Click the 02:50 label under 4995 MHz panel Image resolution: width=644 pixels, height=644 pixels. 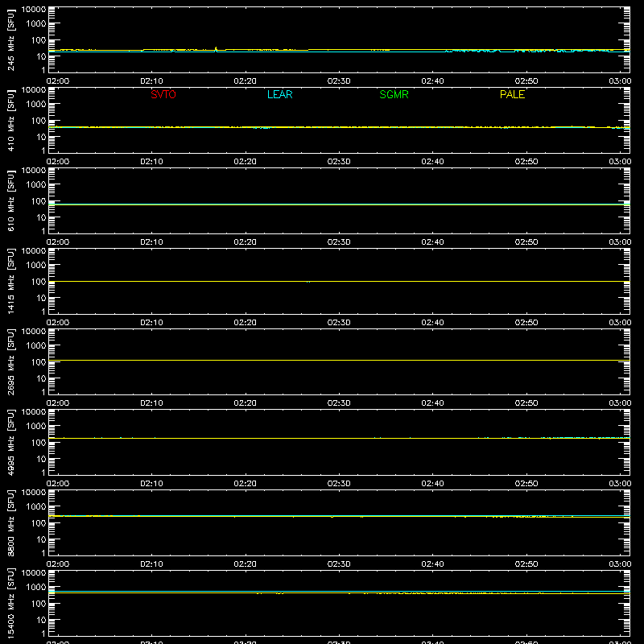(526, 484)
